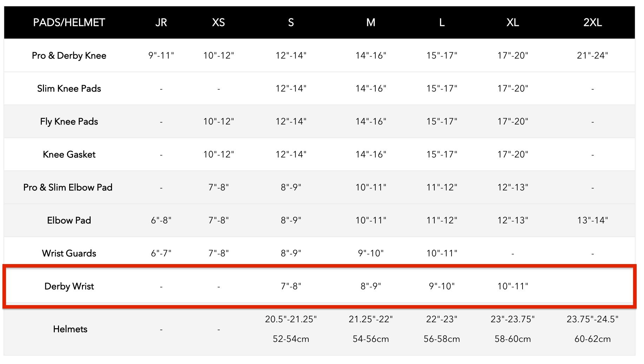
Task: Click the Derby Wrist row label
Action: point(69,286)
